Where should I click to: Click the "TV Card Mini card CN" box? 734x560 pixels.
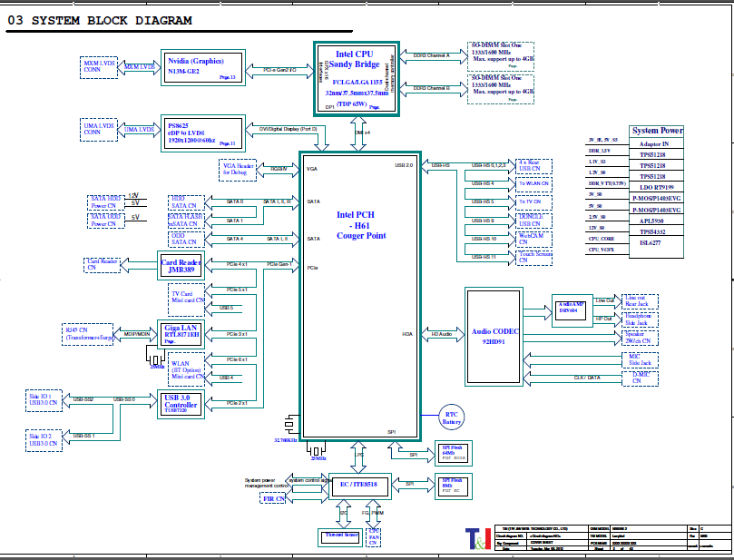[x=186, y=300]
